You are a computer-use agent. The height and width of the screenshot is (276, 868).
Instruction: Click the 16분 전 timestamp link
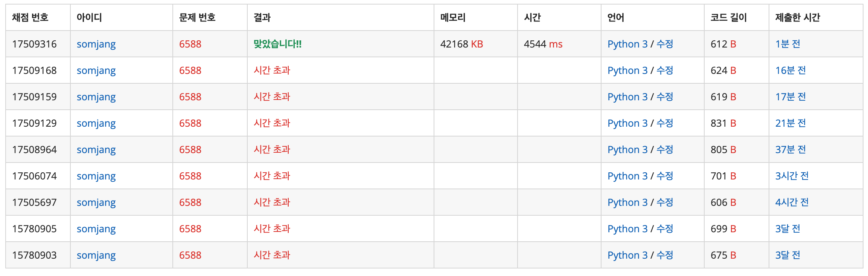click(x=790, y=71)
